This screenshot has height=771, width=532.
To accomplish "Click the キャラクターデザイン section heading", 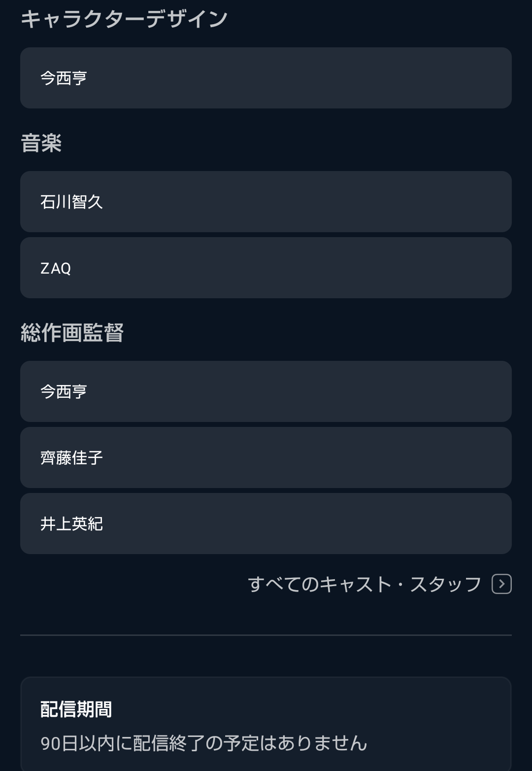I will click(x=124, y=19).
